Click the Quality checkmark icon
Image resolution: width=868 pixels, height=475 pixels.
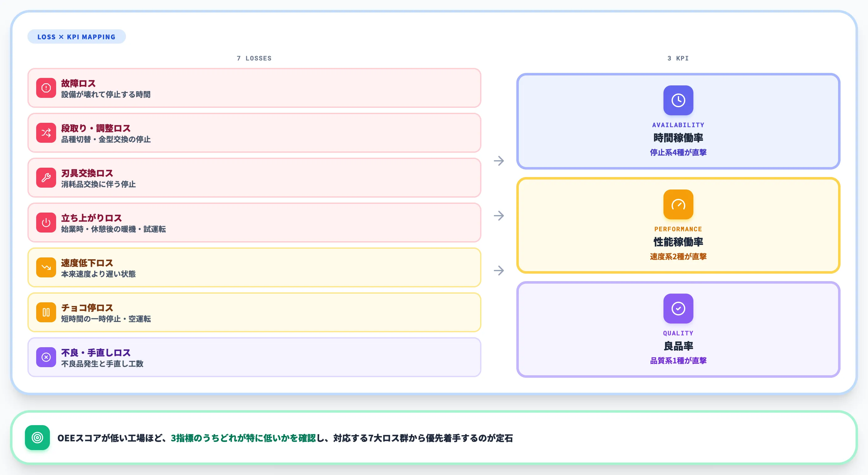pyautogui.click(x=678, y=309)
